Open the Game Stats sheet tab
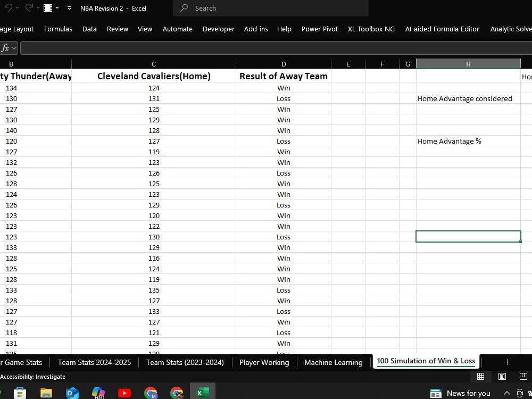Screen dimensions: 532x399 click(21, 362)
